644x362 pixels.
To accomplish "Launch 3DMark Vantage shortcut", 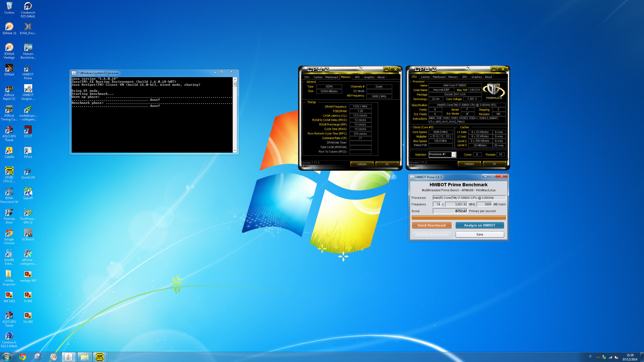I will [9, 51].
